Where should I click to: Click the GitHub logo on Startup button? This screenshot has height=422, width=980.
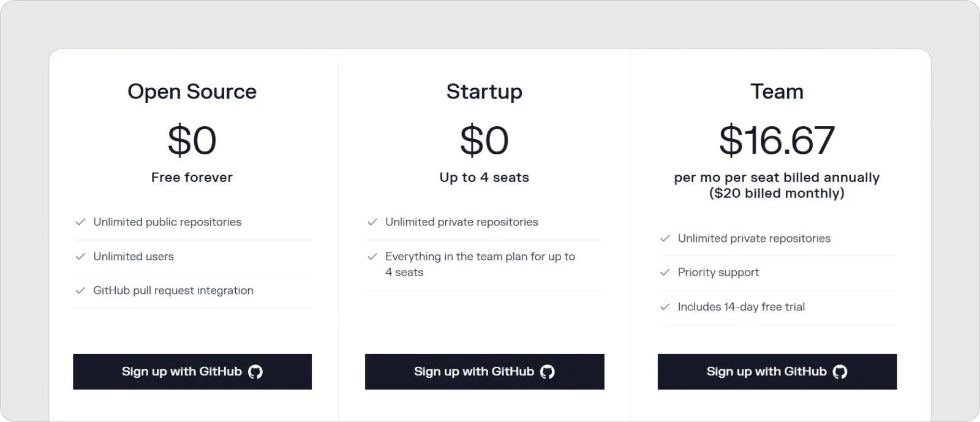(548, 371)
